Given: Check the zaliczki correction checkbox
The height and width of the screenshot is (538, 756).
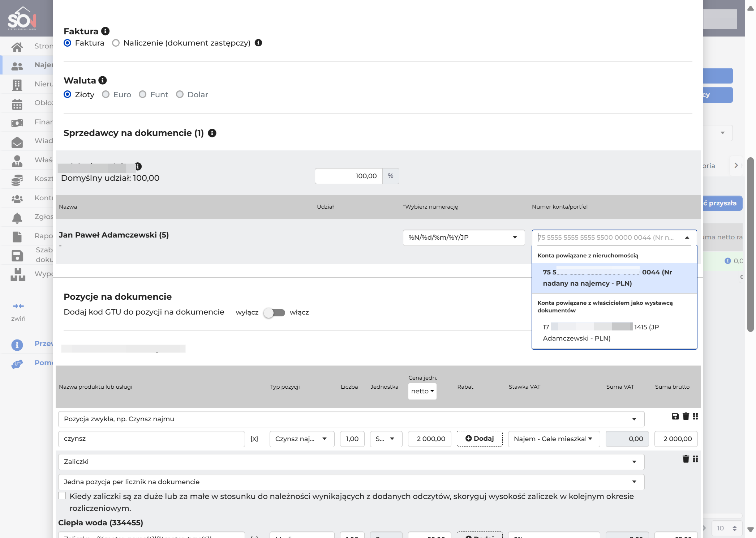Looking at the screenshot, I should [62, 496].
